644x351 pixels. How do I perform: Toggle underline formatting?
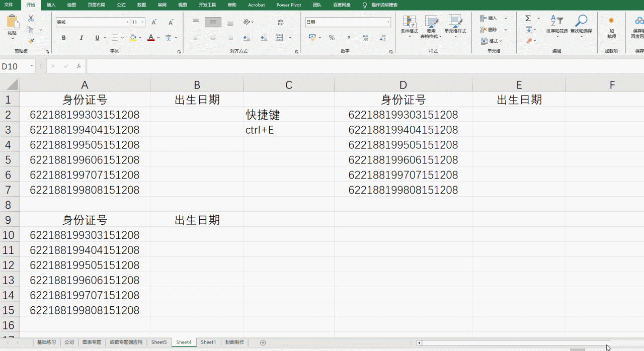point(97,38)
